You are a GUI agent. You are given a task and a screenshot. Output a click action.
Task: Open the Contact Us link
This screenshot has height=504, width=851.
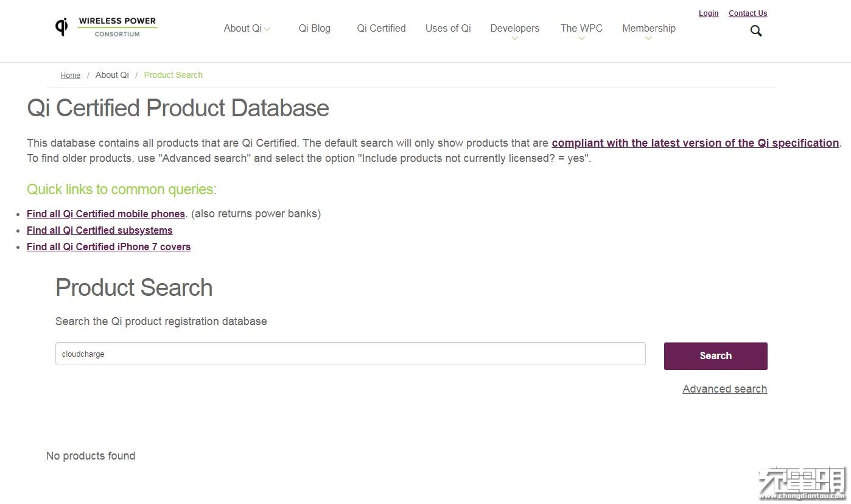pyautogui.click(x=748, y=13)
